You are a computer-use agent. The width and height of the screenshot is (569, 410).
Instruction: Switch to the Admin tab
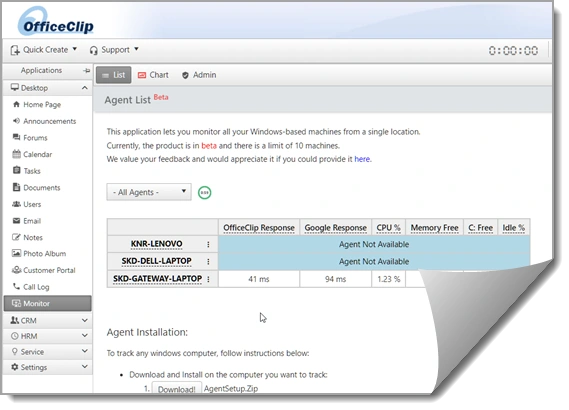tap(199, 75)
